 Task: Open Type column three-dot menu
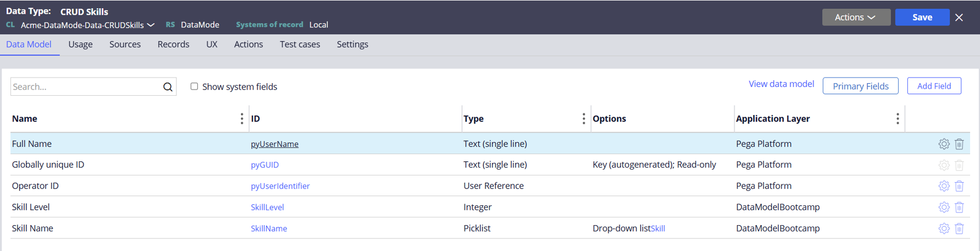583,119
